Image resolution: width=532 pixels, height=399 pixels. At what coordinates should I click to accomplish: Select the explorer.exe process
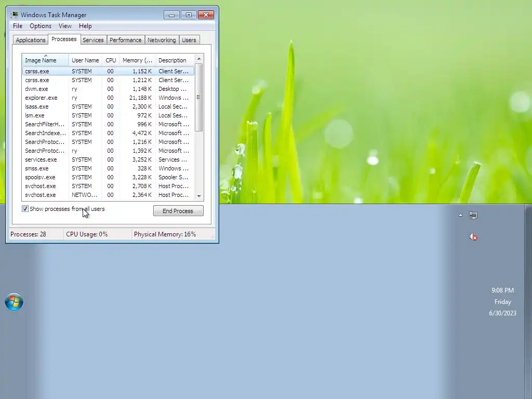click(x=108, y=98)
